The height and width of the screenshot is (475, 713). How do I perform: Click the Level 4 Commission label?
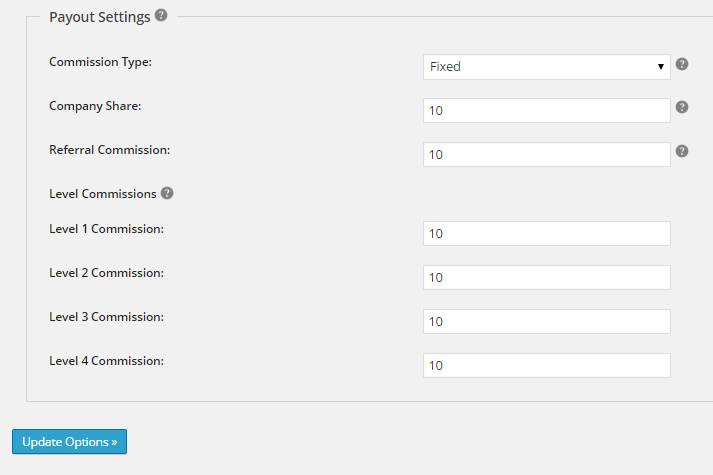click(x=106, y=361)
